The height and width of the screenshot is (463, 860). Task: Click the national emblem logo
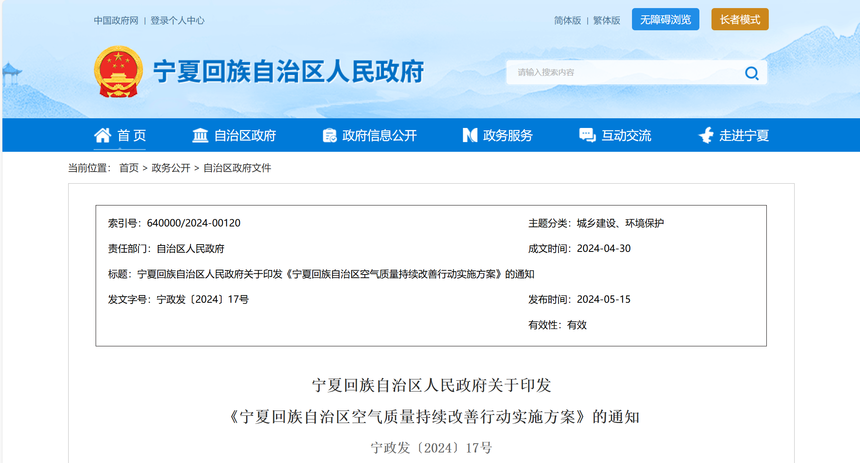coord(116,72)
